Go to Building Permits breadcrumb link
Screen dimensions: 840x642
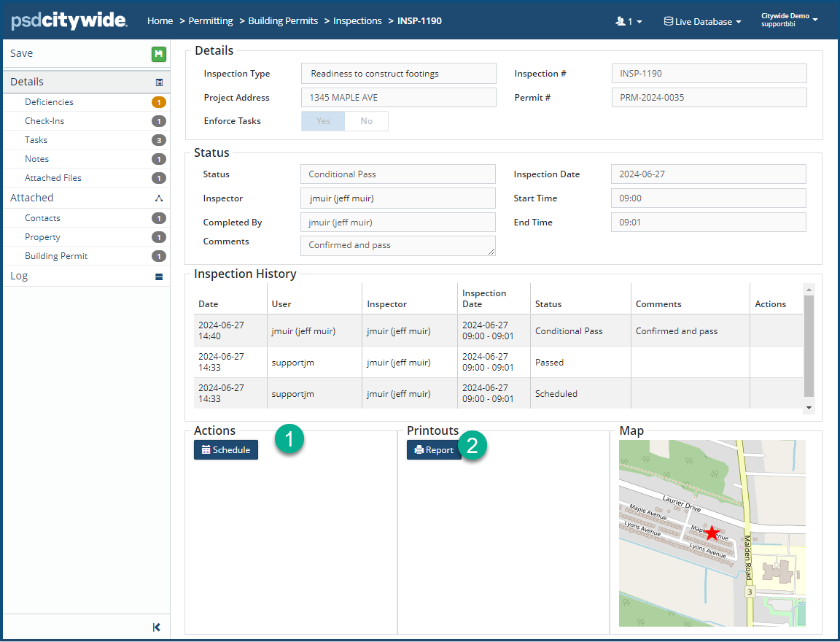click(283, 21)
